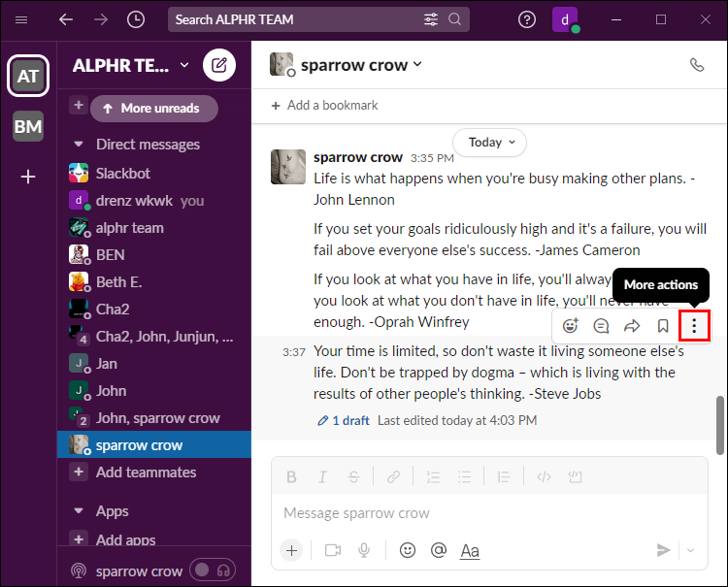Go back with the left arrow

pos(66,19)
